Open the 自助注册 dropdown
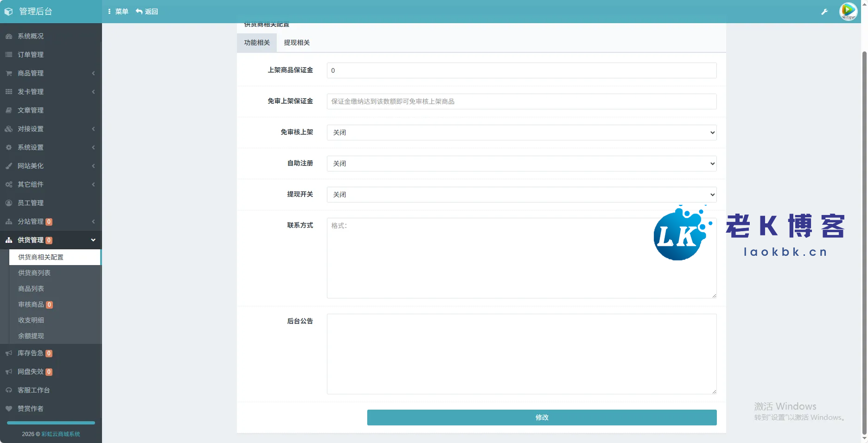Image resolution: width=868 pixels, height=443 pixels. pyautogui.click(x=521, y=164)
